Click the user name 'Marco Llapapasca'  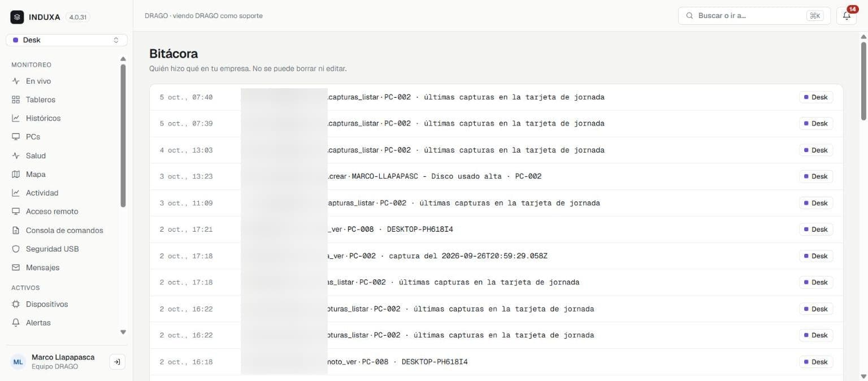63,357
